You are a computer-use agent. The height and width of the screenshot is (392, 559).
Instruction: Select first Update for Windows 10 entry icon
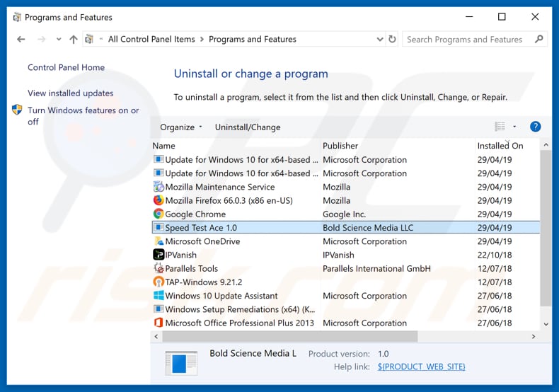(159, 159)
